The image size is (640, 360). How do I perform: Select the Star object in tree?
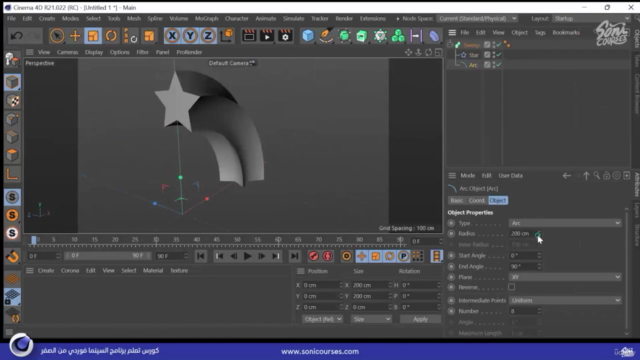click(473, 55)
